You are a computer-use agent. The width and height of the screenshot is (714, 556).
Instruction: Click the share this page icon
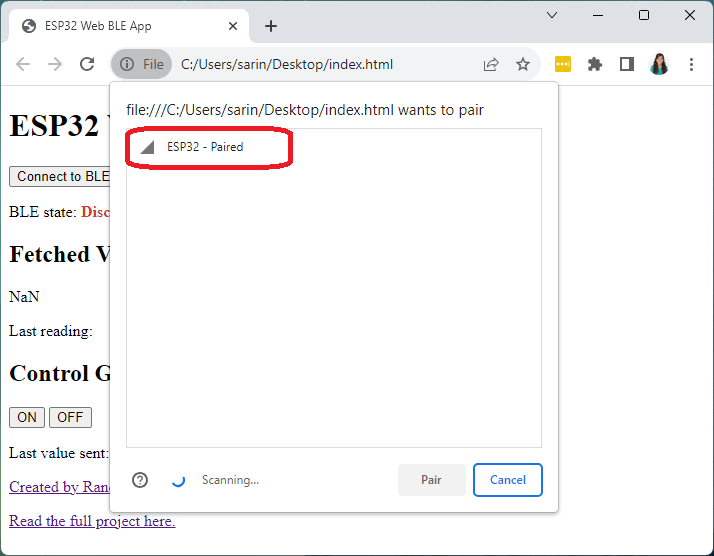coord(491,64)
